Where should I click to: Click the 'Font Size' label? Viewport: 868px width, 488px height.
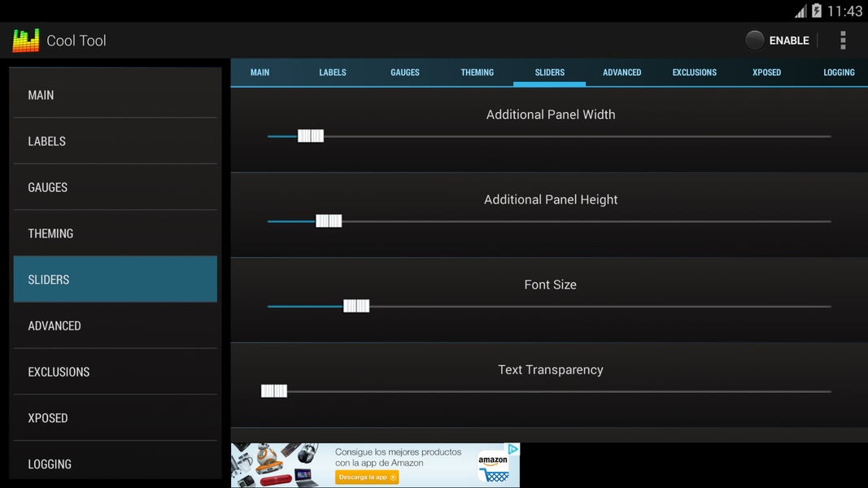click(x=550, y=285)
